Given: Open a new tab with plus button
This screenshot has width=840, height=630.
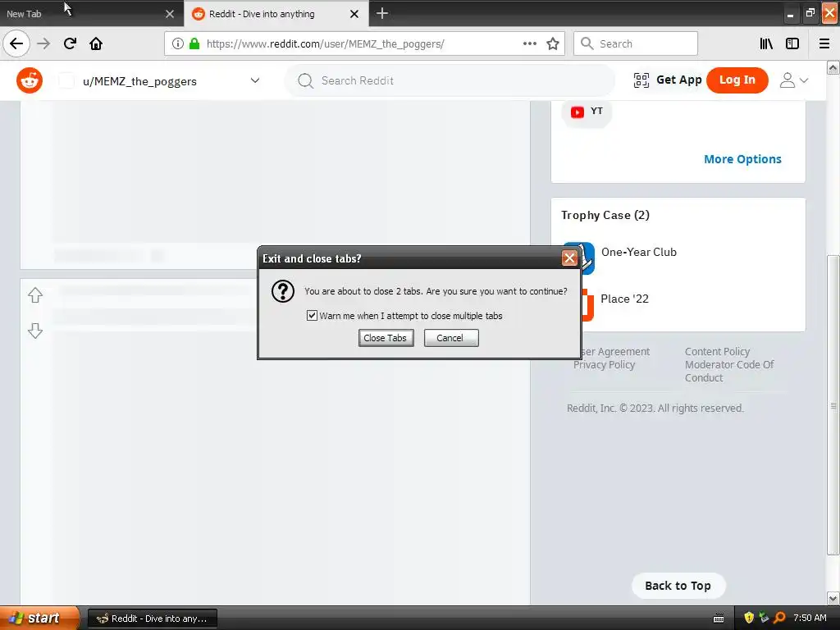Looking at the screenshot, I should coord(382,13).
